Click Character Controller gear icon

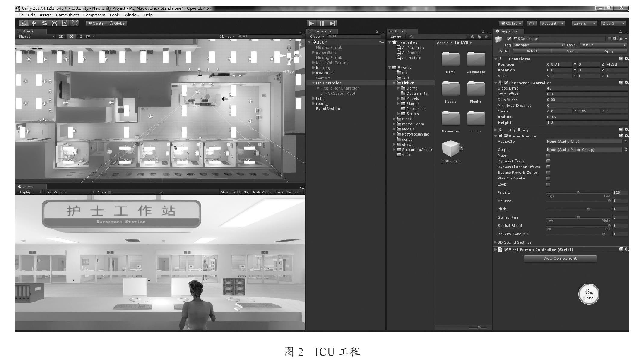pyautogui.click(x=627, y=83)
